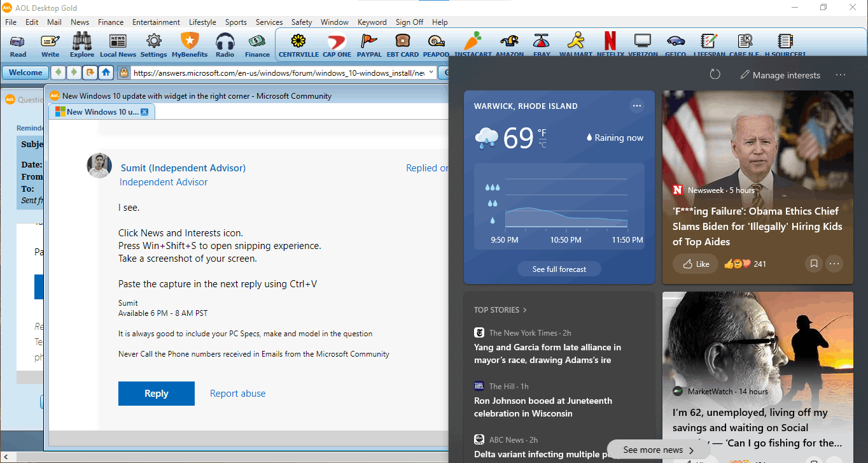Click Sumit's avatar picture

[x=99, y=166]
